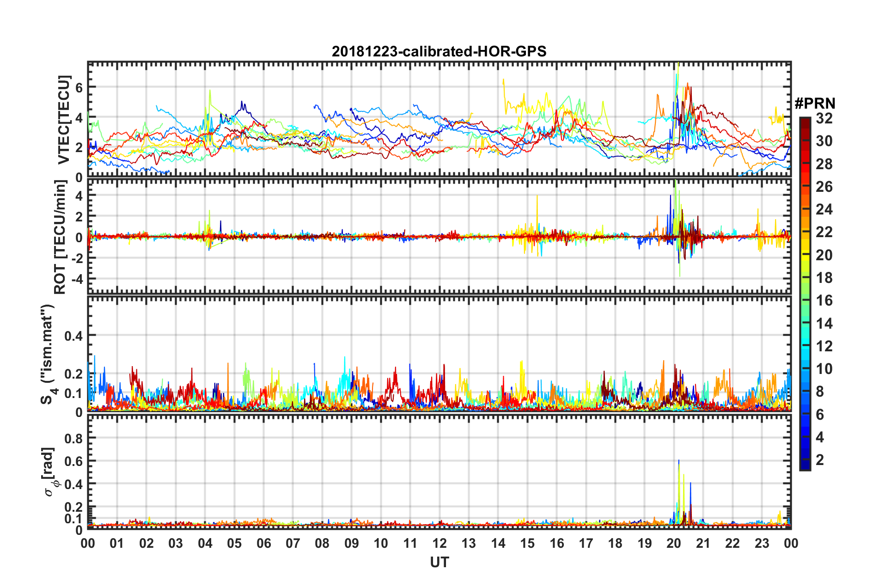The width and height of the screenshot is (879, 588).
Task: Click x-axis tick label 23
Action: [x=762, y=543]
